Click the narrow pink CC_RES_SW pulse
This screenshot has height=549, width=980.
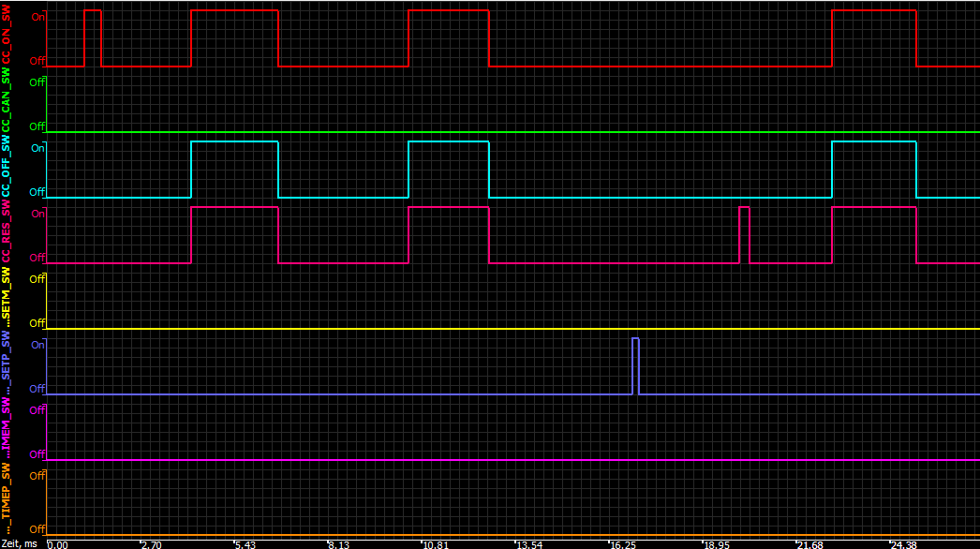pyautogui.click(x=744, y=234)
